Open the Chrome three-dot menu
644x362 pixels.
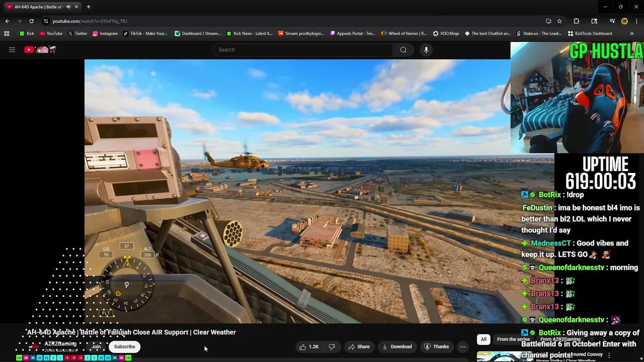pos(636,21)
